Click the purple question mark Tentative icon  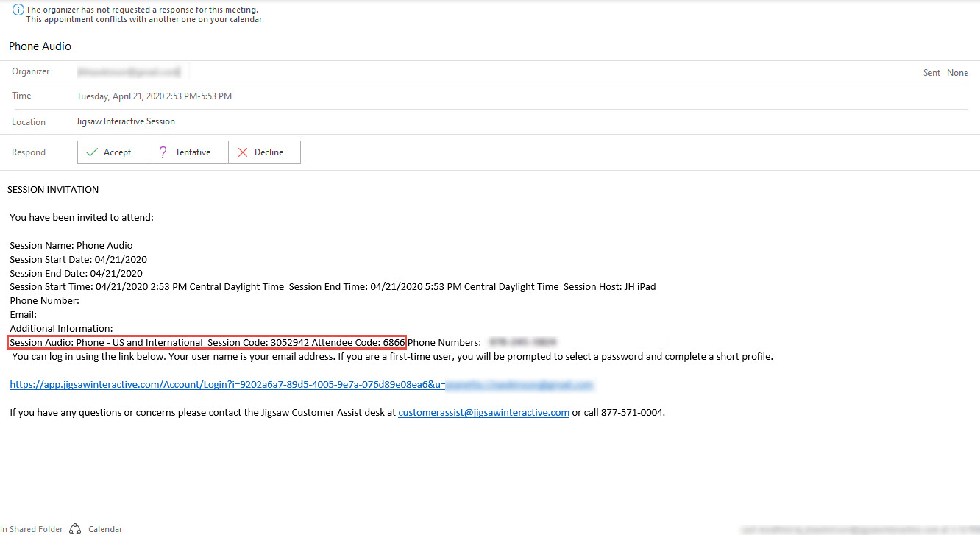163,152
